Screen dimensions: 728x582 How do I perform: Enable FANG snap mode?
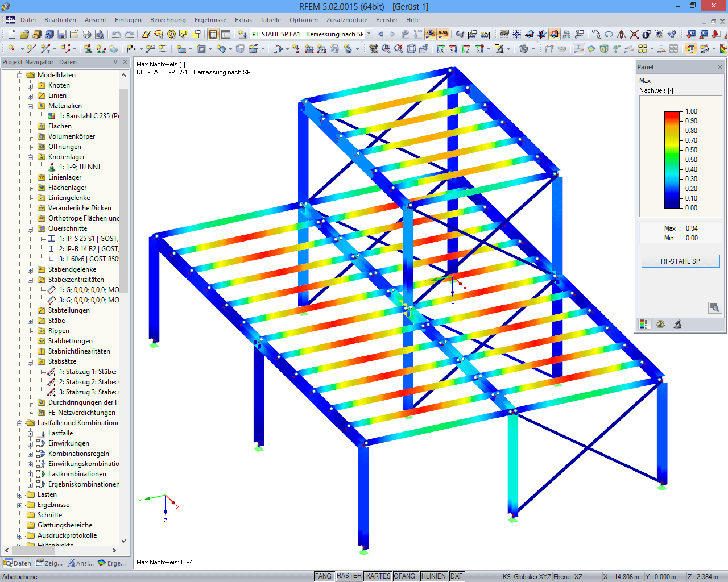(324, 576)
